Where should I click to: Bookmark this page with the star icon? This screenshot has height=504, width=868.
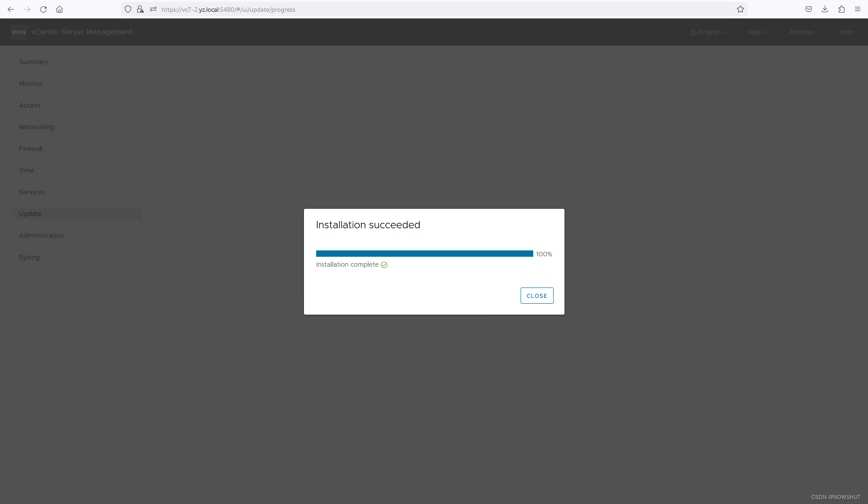740,9
